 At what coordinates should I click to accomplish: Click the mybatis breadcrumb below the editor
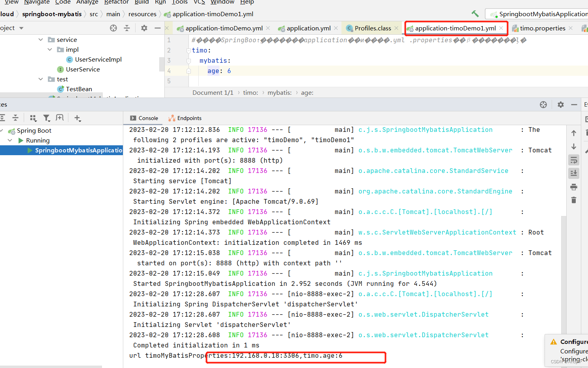point(279,92)
